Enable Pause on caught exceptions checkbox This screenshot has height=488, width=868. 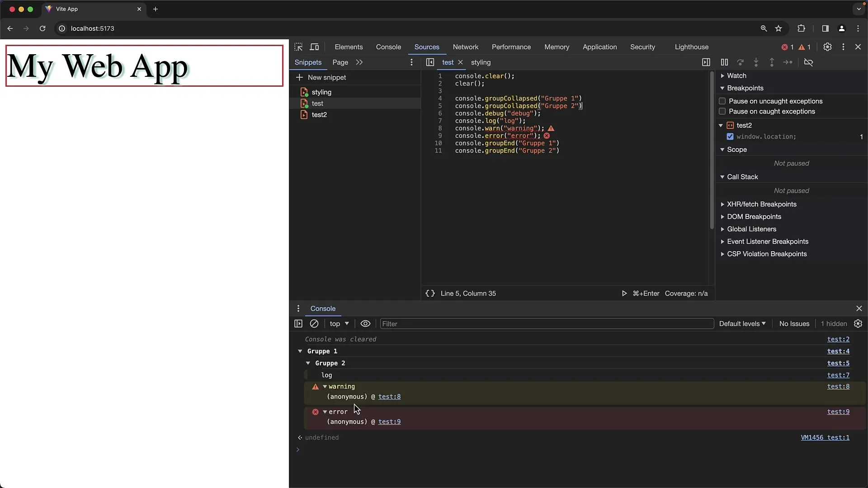pos(722,112)
